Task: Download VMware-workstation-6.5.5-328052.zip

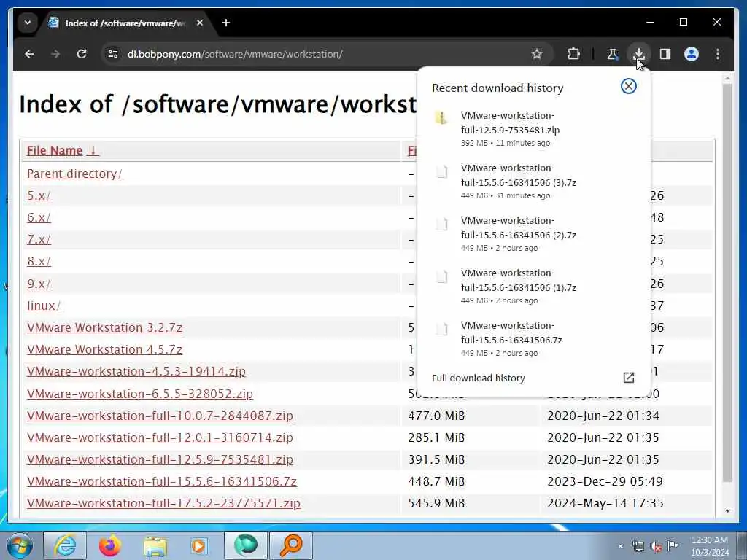Action: [140, 394]
